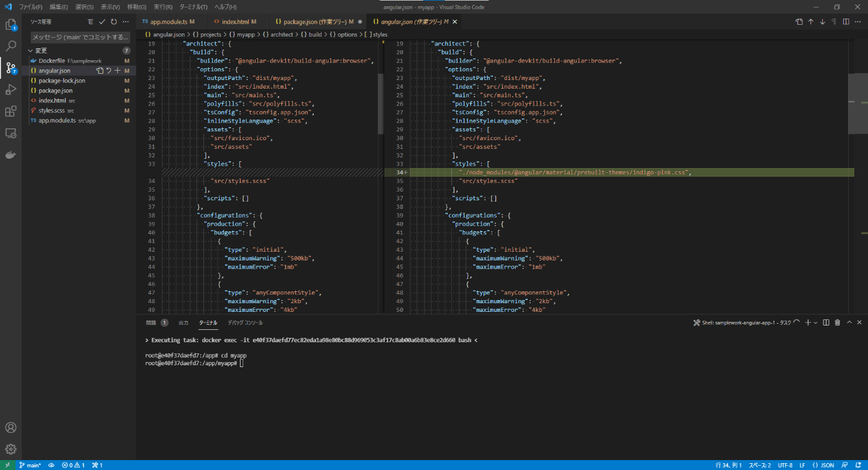Open the Manage gear menu
Viewport: 868px width, 470px height.
[11, 450]
